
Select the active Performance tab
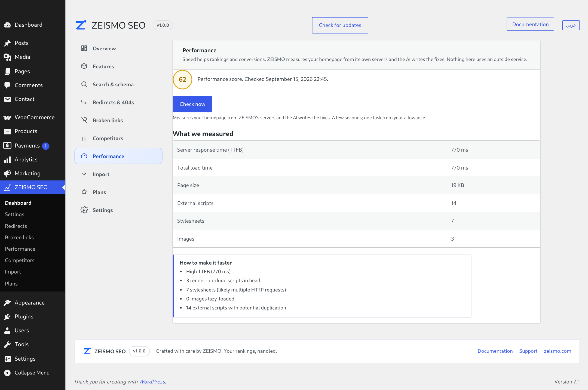tap(118, 156)
